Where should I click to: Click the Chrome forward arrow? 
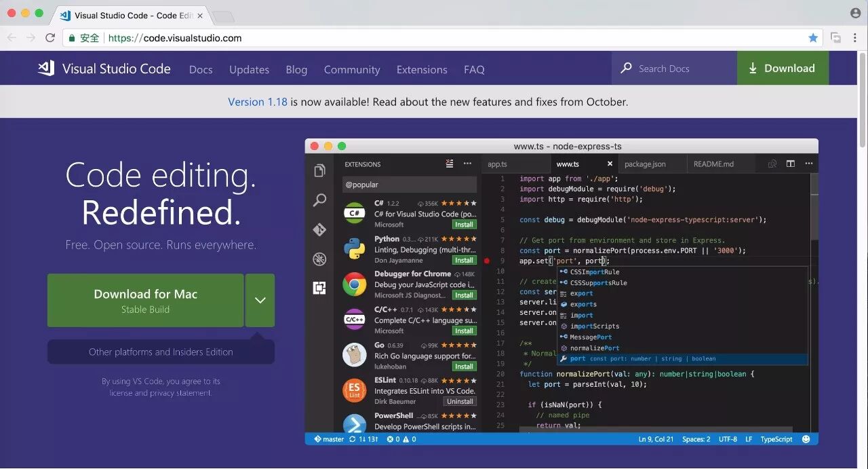[31, 38]
